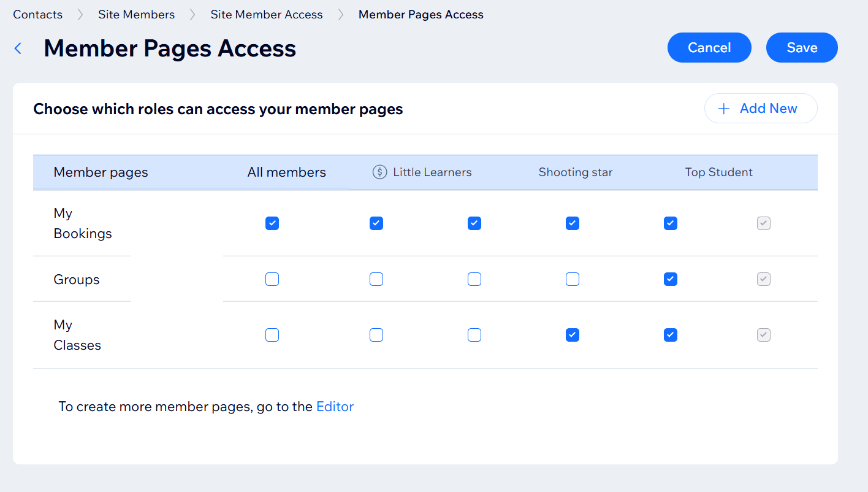The image size is (868, 492).
Task: Open the Editor link
Action: pyautogui.click(x=335, y=406)
